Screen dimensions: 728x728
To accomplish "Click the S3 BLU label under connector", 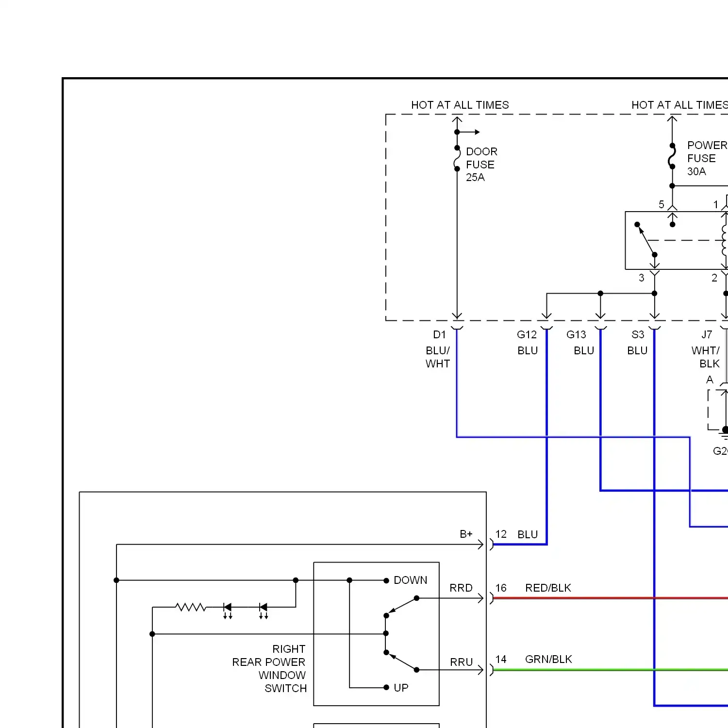I will click(x=637, y=351).
